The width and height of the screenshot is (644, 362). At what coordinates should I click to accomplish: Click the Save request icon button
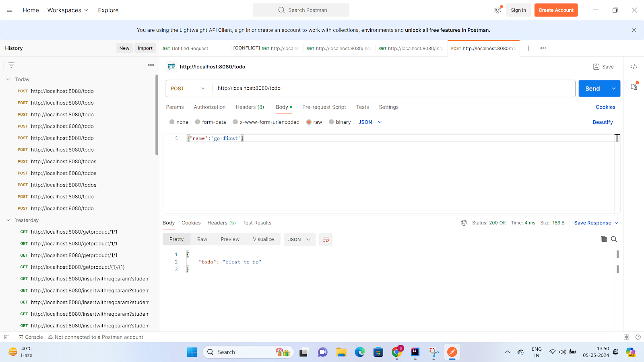click(x=603, y=67)
